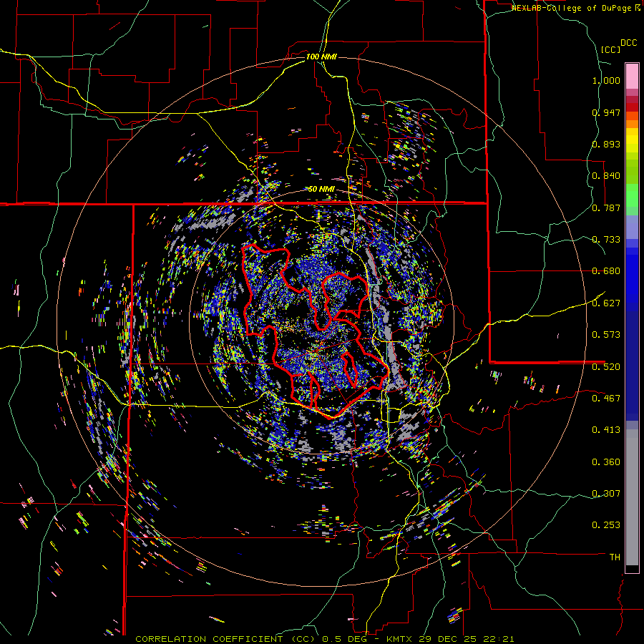The image size is (644, 644).
Task: Pick the pink top segment of the color bar
Action: 632,76
